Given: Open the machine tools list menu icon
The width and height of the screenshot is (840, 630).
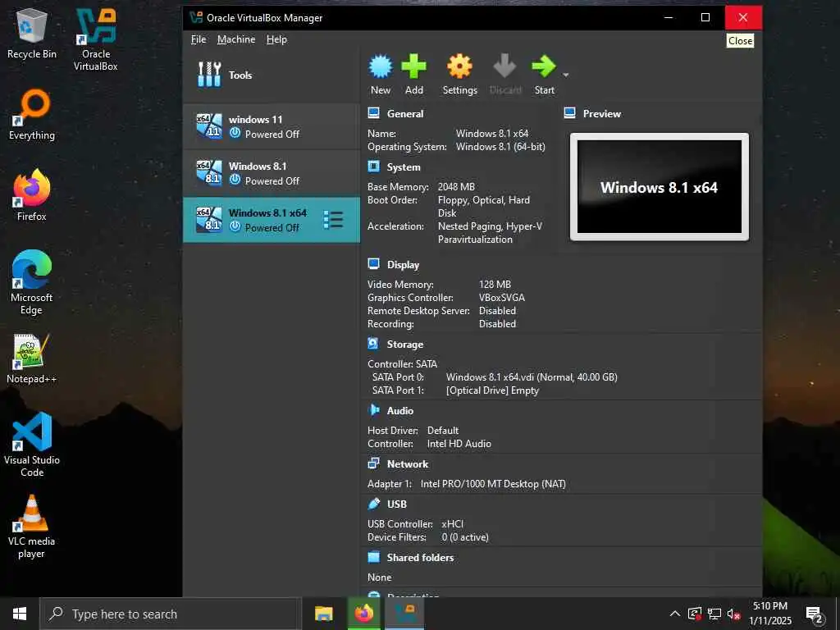Looking at the screenshot, I should click(333, 220).
